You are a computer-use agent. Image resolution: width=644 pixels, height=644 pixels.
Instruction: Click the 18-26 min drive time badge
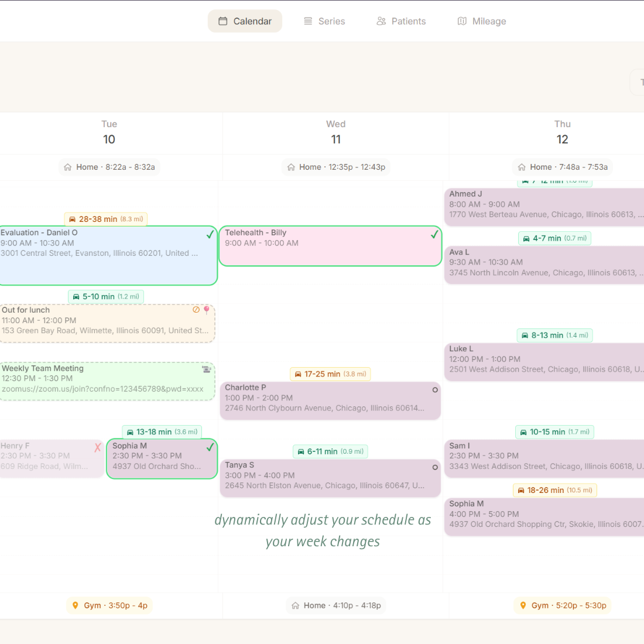click(x=554, y=490)
